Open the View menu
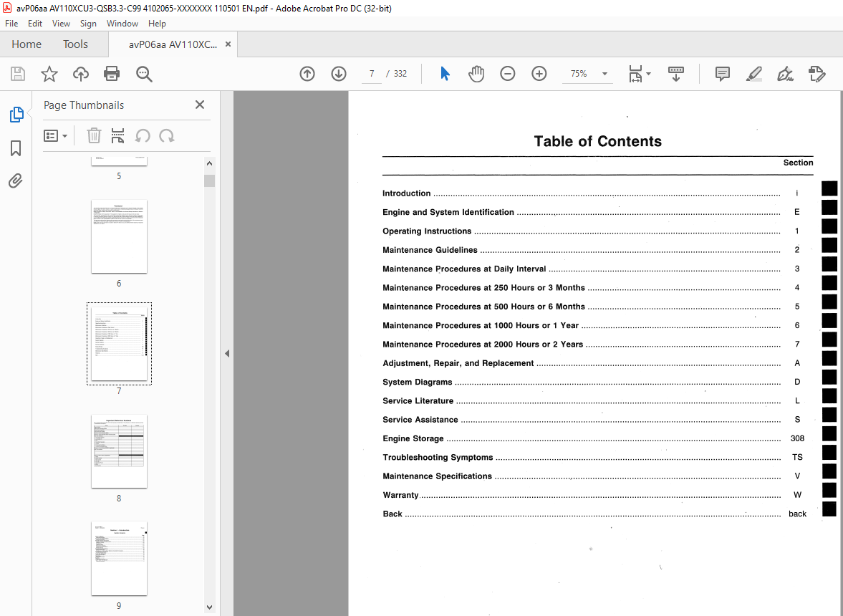Screen dimensions: 843x616 [61, 24]
